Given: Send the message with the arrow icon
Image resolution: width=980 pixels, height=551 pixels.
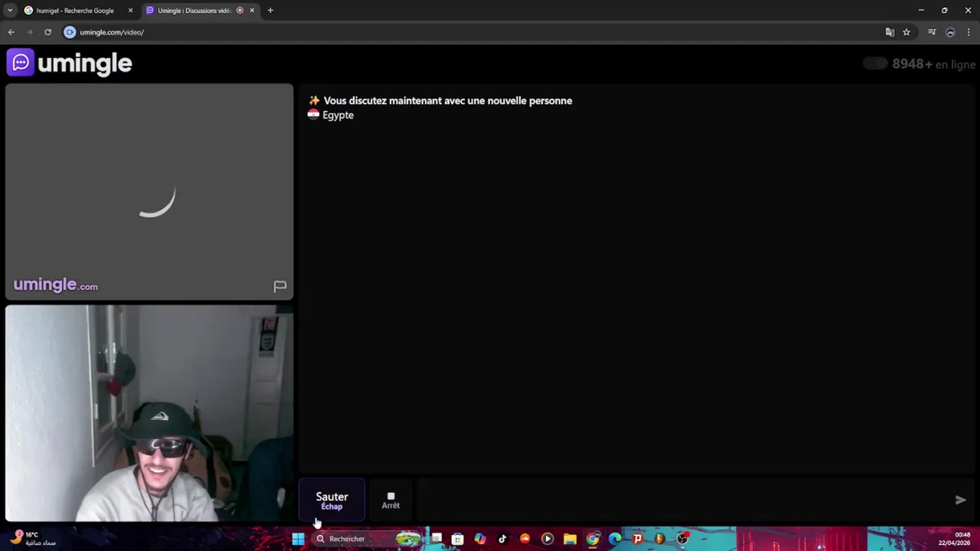Looking at the screenshot, I should (x=960, y=500).
